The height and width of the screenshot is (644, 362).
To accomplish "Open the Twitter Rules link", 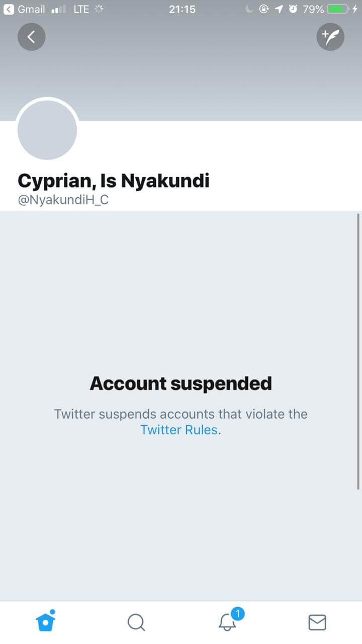I will pos(179,430).
